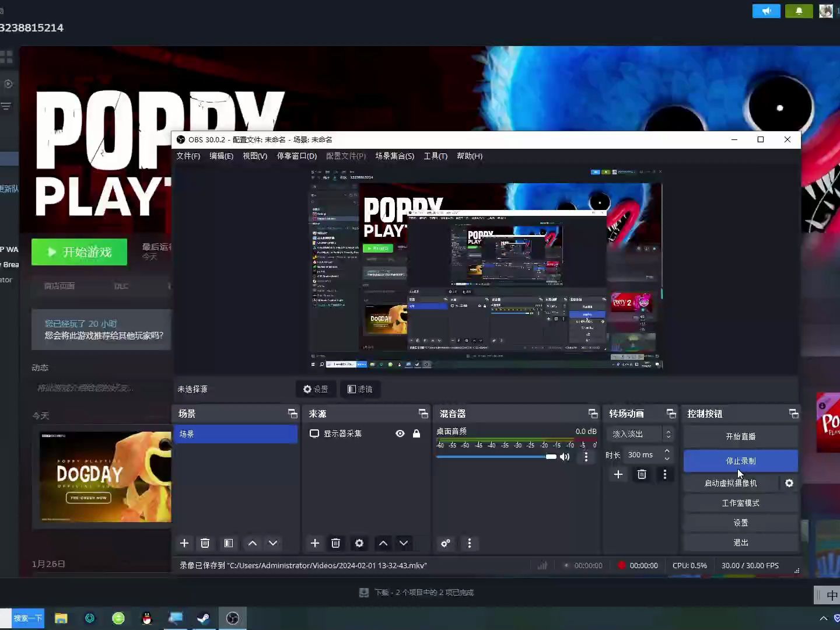Undock the Sources panel

pyautogui.click(x=423, y=414)
